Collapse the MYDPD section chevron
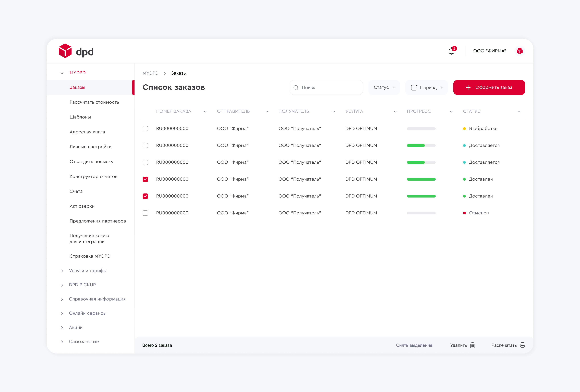 pyautogui.click(x=62, y=73)
